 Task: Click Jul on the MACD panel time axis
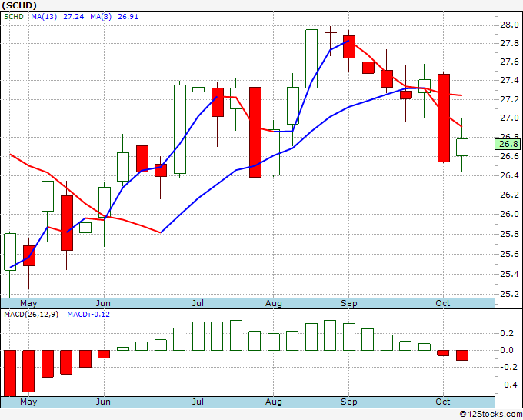coord(198,402)
